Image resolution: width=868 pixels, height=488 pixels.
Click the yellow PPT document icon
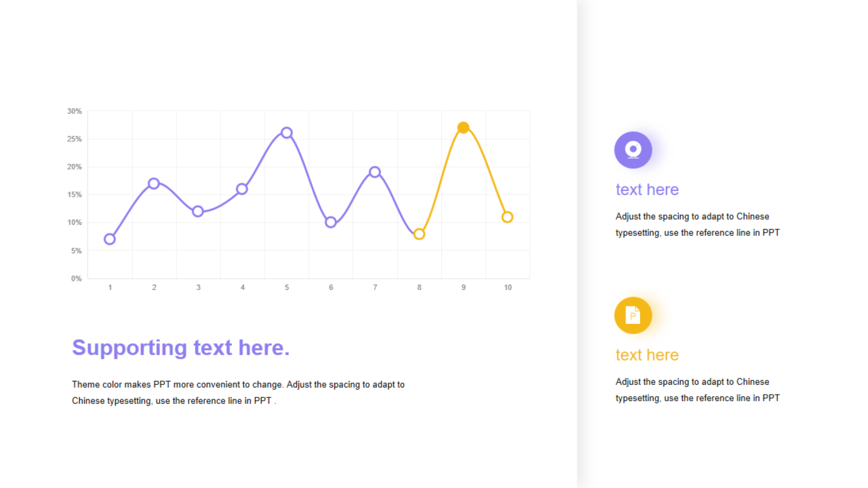(633, 315)
